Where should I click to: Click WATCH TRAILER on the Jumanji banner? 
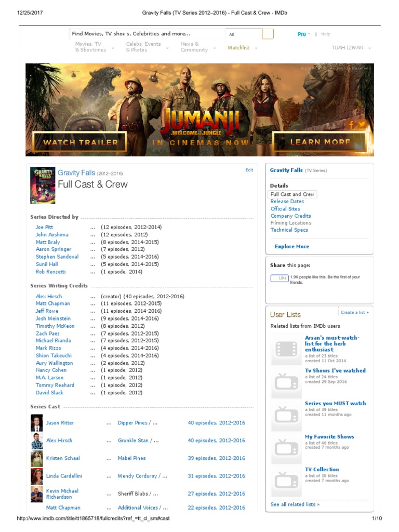click(80, 142)
